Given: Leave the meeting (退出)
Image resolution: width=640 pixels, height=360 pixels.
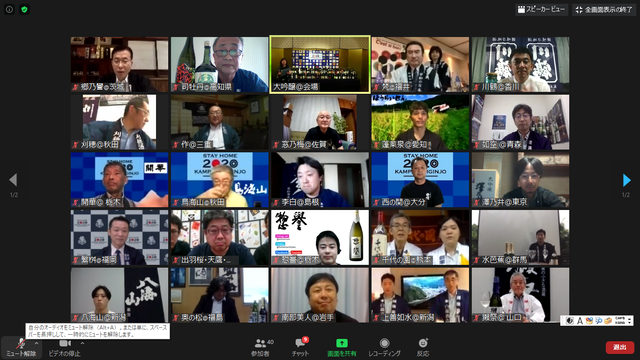Looking at the screenshot, I should pos(620,347).
